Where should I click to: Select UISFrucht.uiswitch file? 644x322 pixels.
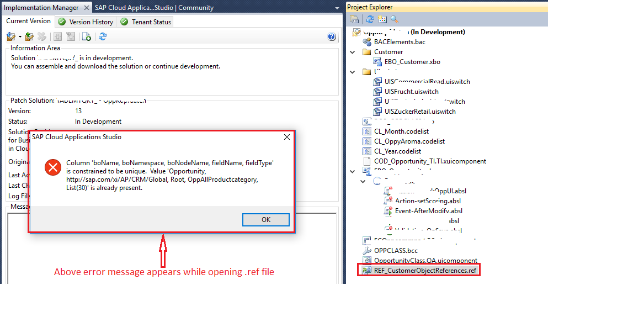pyautogui.click(x=411, y=91)
